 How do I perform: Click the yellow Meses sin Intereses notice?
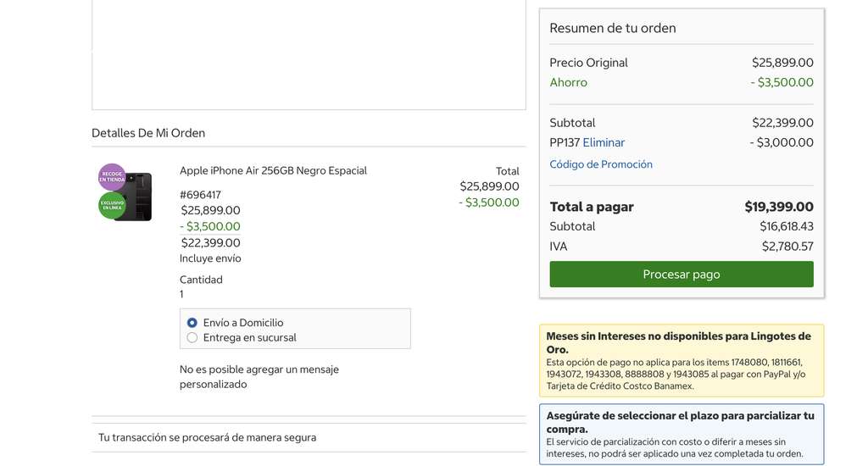pos(682,361)
